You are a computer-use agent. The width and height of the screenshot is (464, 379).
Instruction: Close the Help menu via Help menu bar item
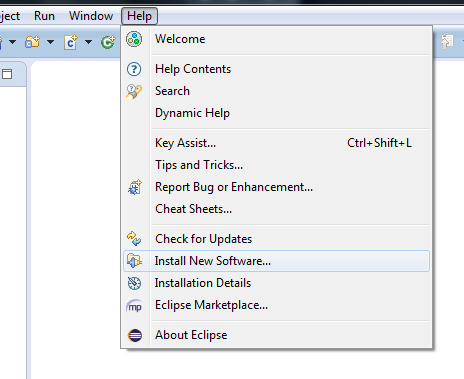click(139, 16)
